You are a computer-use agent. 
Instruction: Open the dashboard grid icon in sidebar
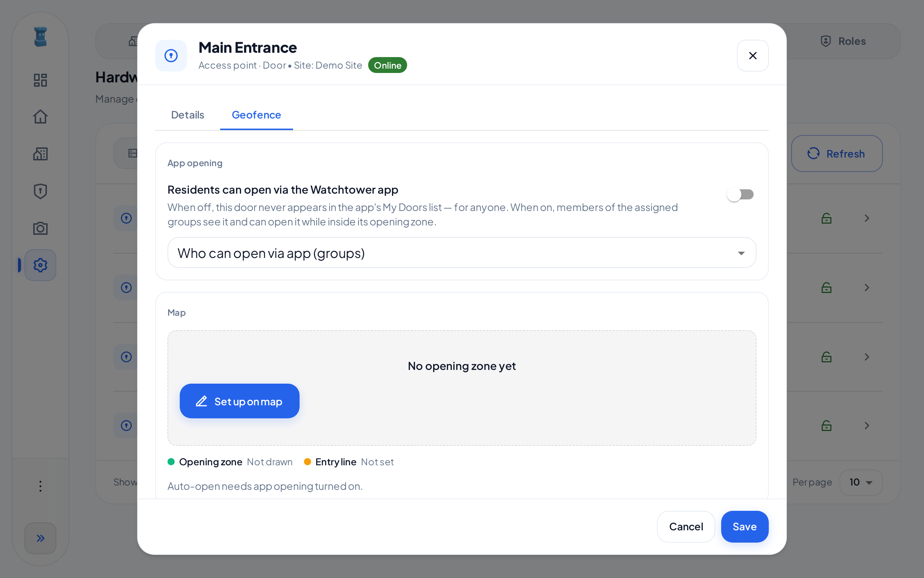click(x=40, y=80)
